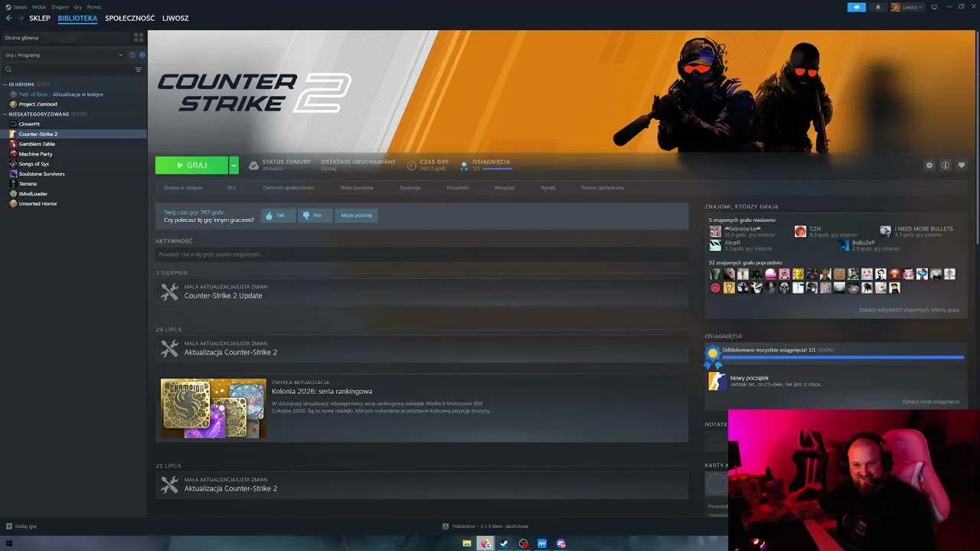
Task: Open the Liwosz profile tab
Action: click(x=175, y=18)
